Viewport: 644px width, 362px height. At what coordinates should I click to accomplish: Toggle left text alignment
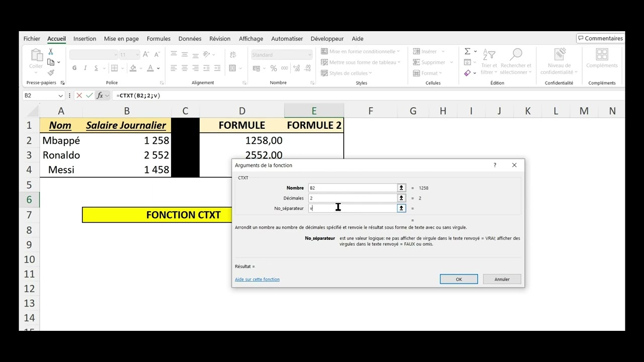(174, 68)
